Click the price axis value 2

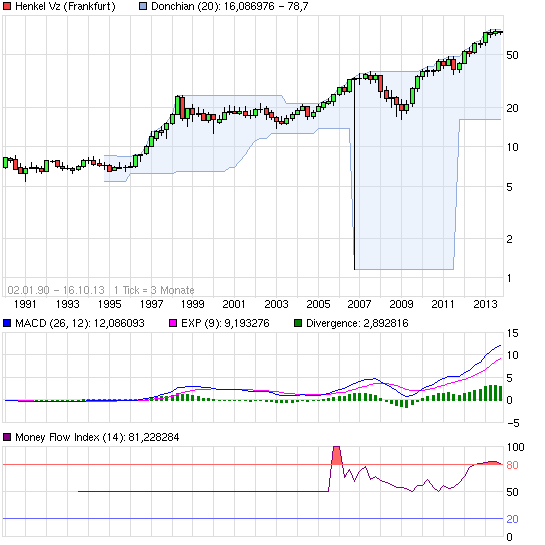[510, 239]
